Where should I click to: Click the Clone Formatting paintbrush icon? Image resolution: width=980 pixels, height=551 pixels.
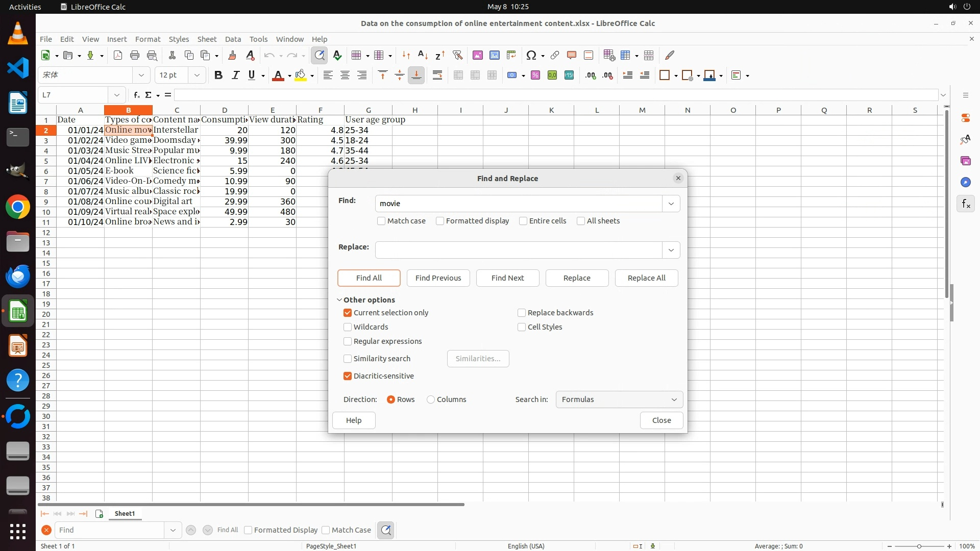pyautogui.click(x=232, y=55)
